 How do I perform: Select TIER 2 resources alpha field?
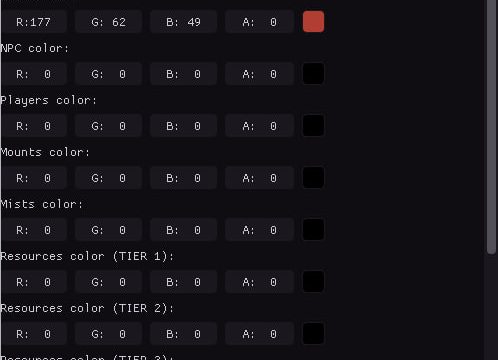pos(259,334)
